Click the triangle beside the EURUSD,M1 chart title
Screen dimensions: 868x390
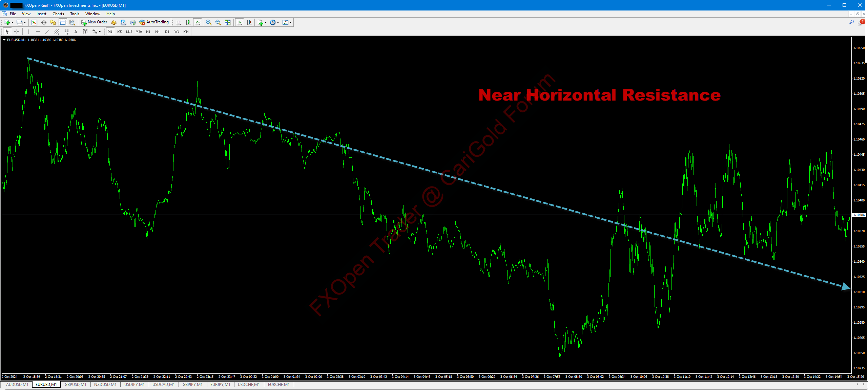pyautogui.click(x=4, y=40)
